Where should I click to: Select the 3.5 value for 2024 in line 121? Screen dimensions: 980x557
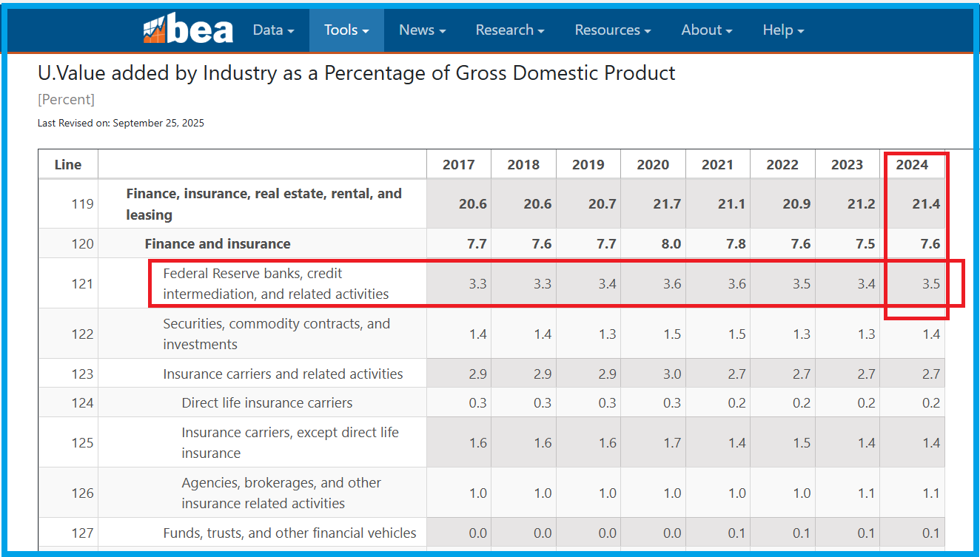tap(930, 284)
